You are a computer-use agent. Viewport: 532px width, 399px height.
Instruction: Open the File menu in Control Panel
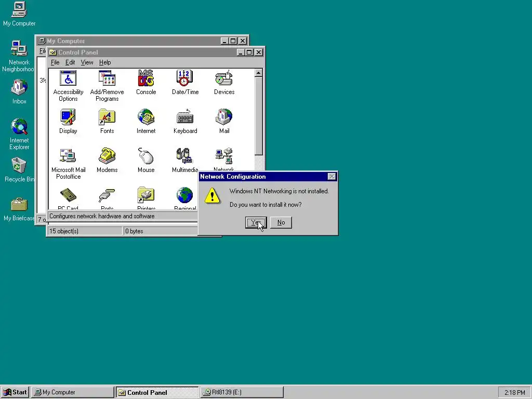pos(55,62)
